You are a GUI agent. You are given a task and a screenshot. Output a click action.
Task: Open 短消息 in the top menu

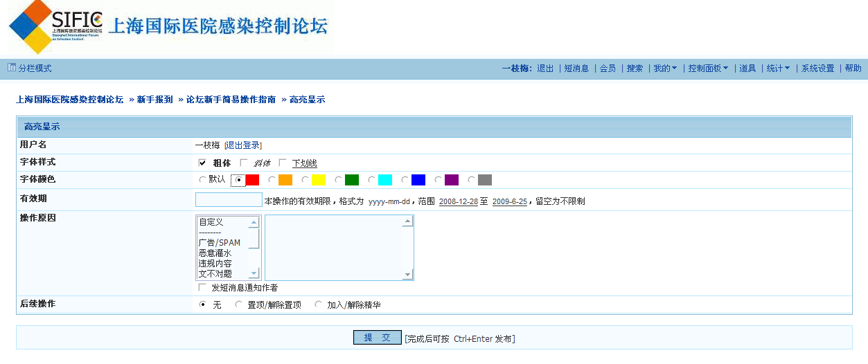[576, 69]
